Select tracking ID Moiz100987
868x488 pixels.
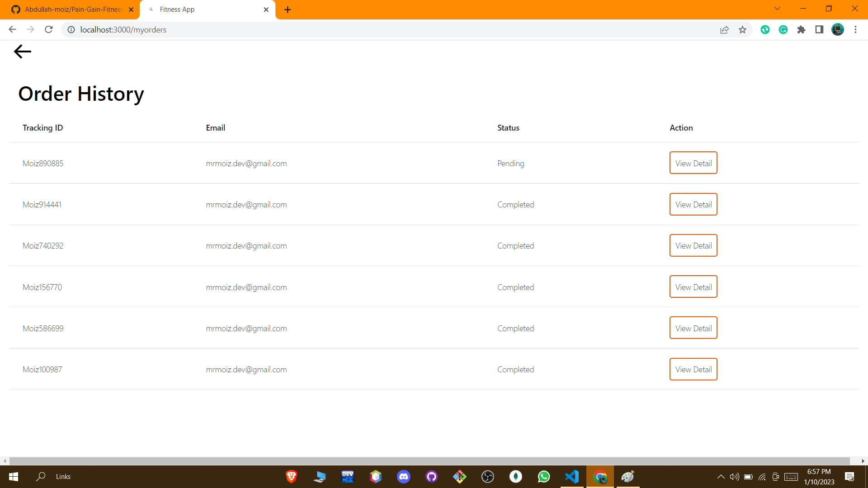[42, 370]
